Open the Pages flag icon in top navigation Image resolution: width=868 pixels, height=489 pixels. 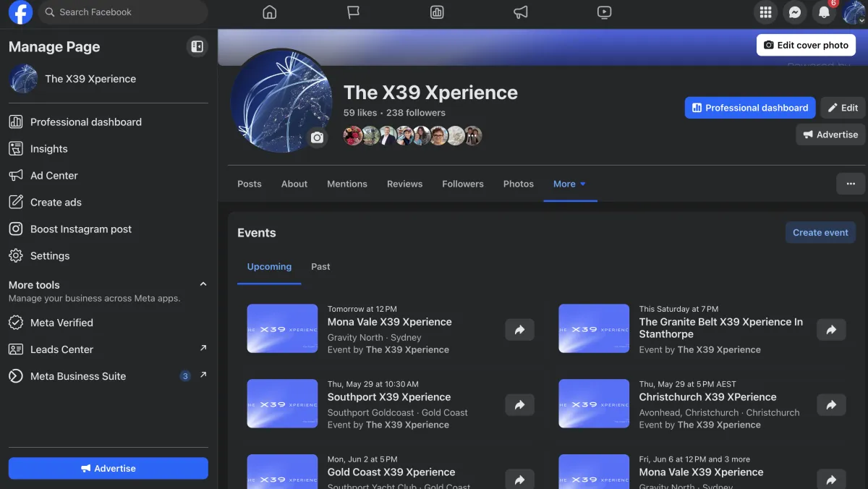[353, 12]
